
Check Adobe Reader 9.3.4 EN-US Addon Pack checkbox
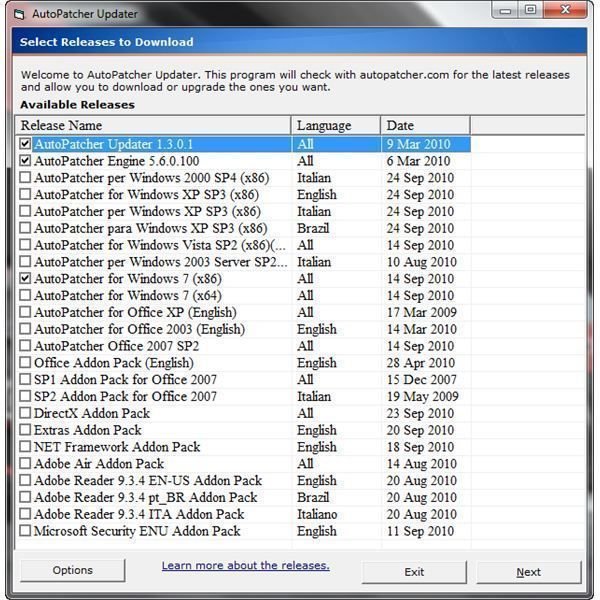click(x=25, y=481)
